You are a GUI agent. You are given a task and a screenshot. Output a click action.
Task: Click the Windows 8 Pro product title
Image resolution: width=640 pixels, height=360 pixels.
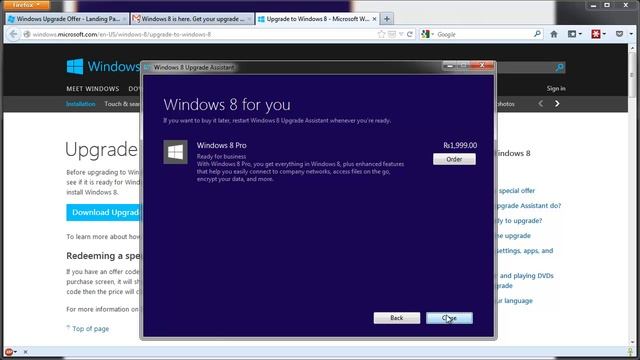click(222, 145)
